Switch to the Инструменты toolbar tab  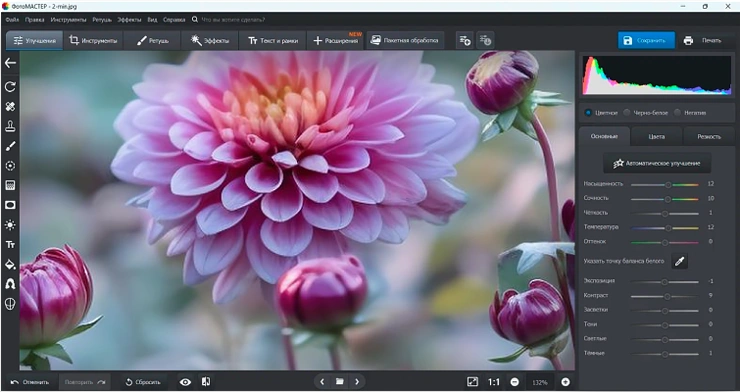[93, 41]
